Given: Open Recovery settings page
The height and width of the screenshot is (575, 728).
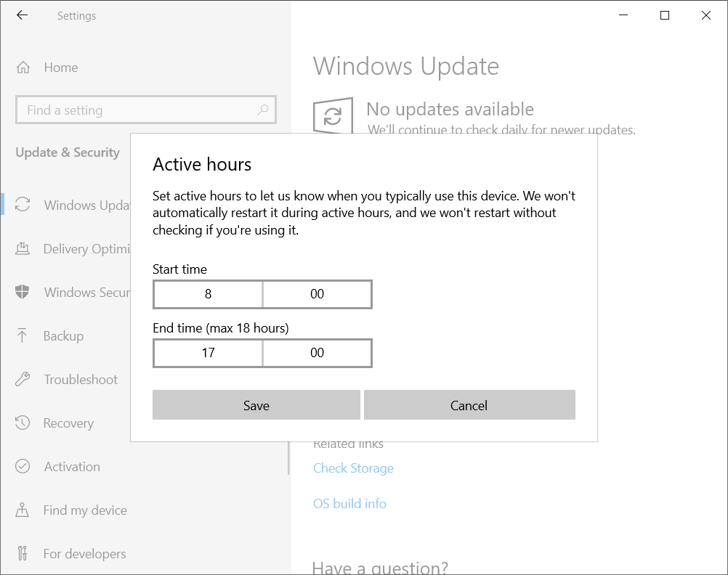Looking at the screenshot, I should click(x=69, y=423).
